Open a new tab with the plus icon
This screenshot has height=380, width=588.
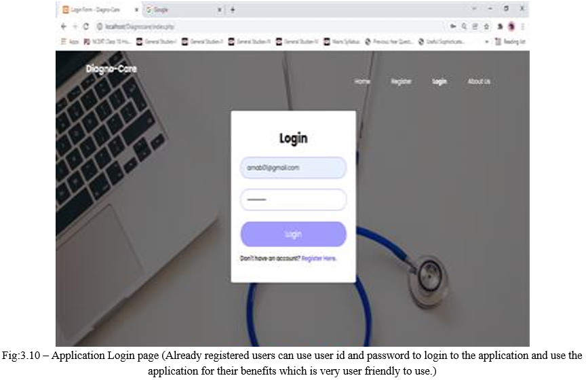[233, 9]
